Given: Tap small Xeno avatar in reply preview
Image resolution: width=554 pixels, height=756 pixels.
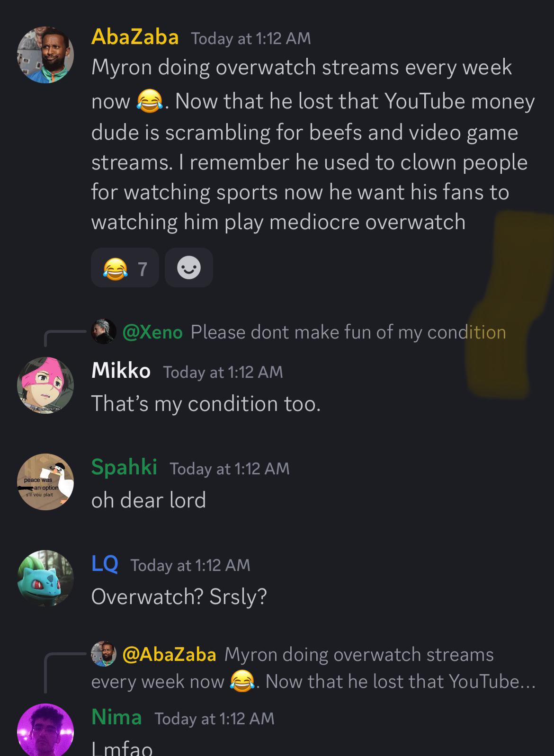Looking at the screenshot, I should pyautogui.click(x=104, y=331).
